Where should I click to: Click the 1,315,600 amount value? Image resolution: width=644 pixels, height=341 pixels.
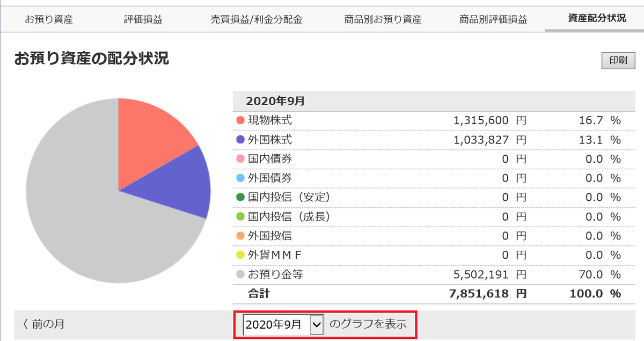pos(480,120)
